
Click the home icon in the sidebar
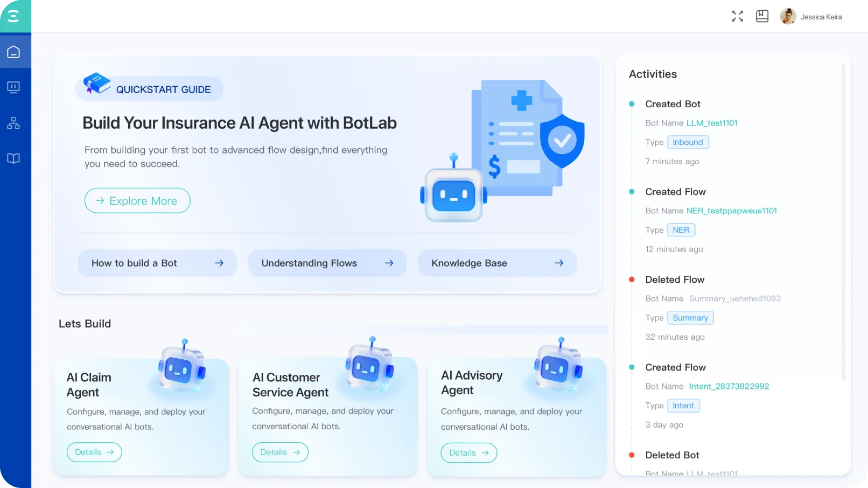13,52
